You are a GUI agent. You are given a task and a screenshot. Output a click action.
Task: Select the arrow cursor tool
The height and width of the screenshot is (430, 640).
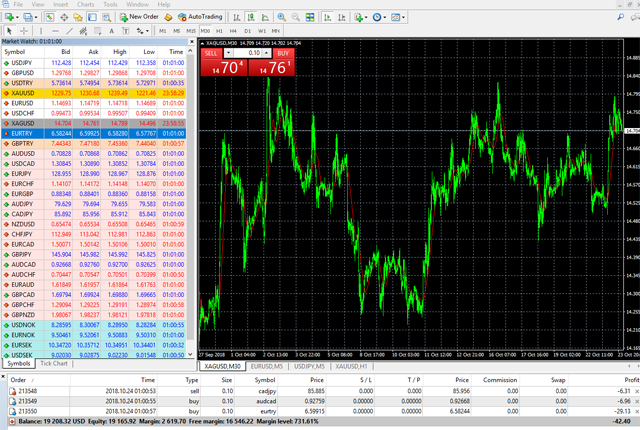[9, 31]
